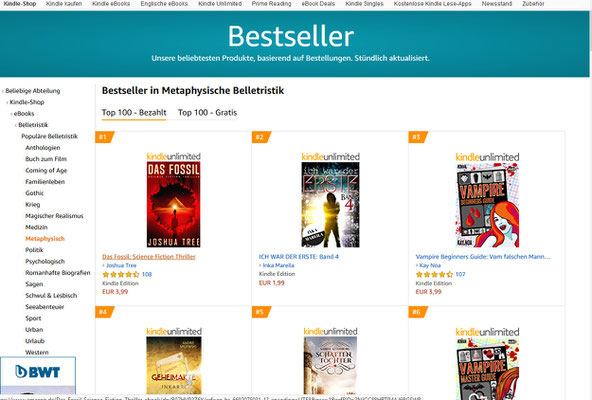Click Prime Reading in the top bar
This screenshot has height=400, width=592.
coord(271,4)
